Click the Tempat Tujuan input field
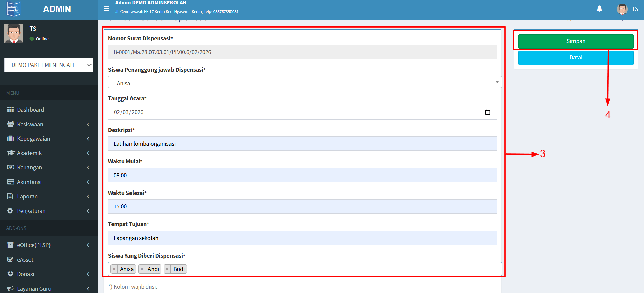Image resolution: width=644 pixels, height=293 pixels. click(x=302, y=238)
